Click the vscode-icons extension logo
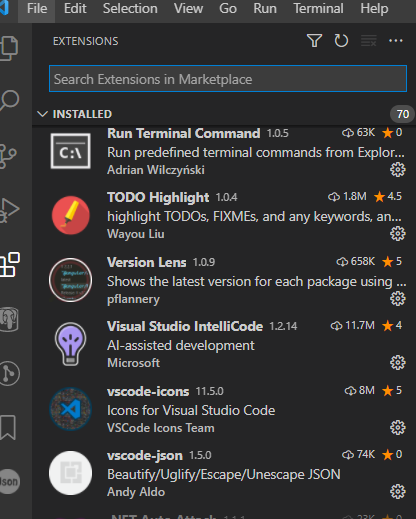 pos(70,409)
